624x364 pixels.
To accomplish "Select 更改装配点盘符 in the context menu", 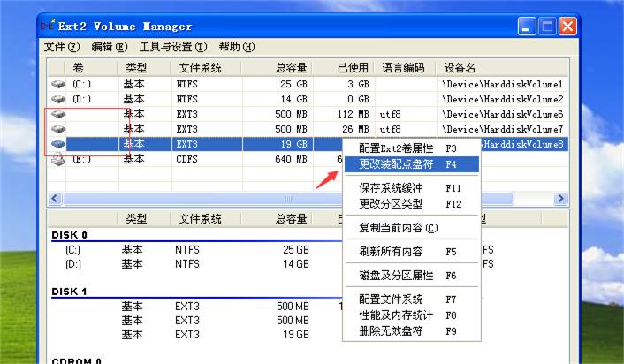I will coord(396,163).
